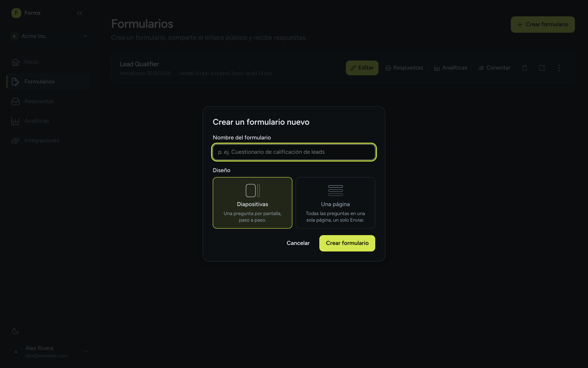
Task: Click Conectar on the Lead Qualifier row
Action: pos(494,68)
